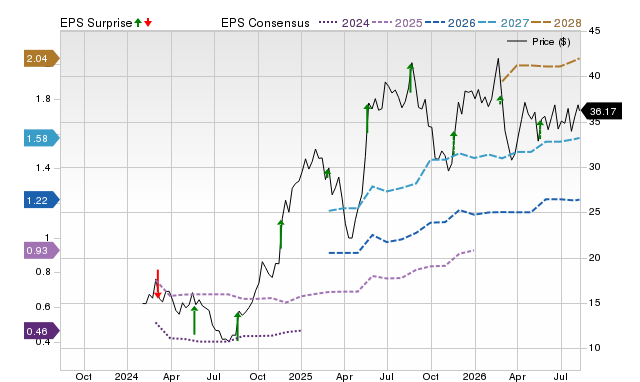The height and width of the screenshot is (382, 640).
Task: Click the dark purple 0.46 value tag
Action: click(42, 331)
